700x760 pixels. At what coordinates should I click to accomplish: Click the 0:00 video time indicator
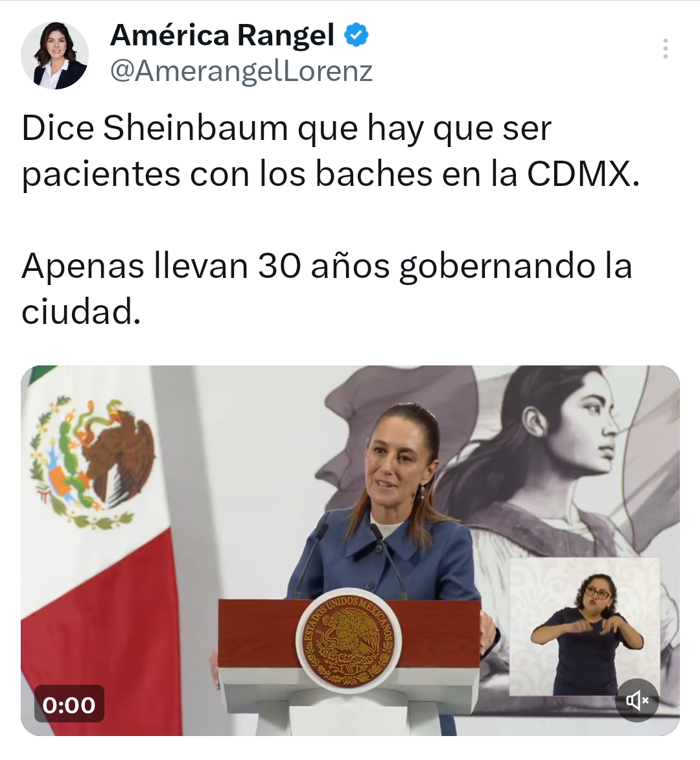click(69, 705)
